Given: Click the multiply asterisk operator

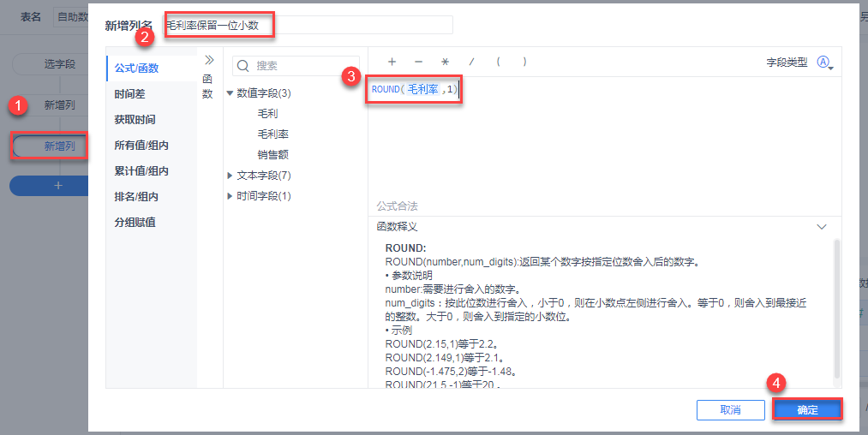Looking at the screenshot, I should (445, 62).
